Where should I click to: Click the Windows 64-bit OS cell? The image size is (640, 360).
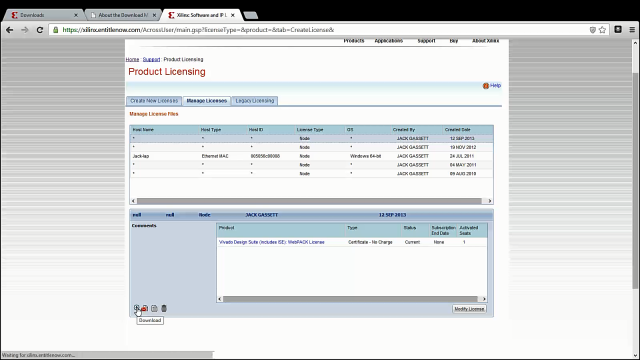tap(365, 156)
